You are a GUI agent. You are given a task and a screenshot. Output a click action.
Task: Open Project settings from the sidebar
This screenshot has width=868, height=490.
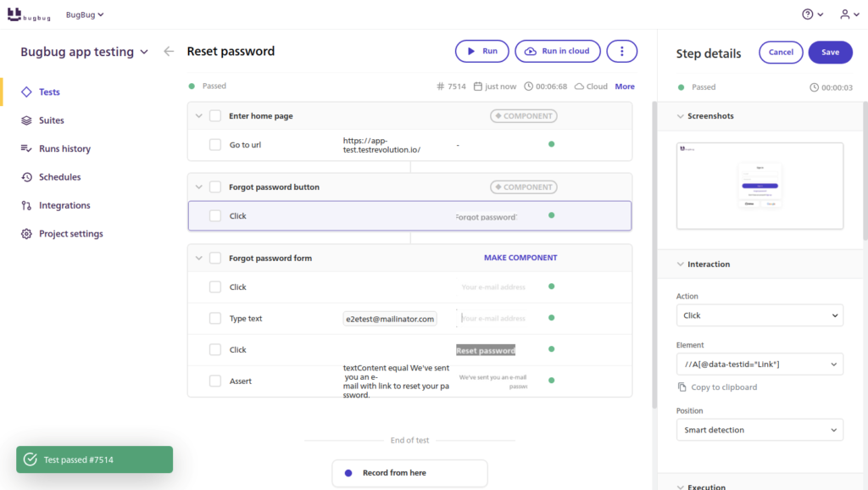70,233
